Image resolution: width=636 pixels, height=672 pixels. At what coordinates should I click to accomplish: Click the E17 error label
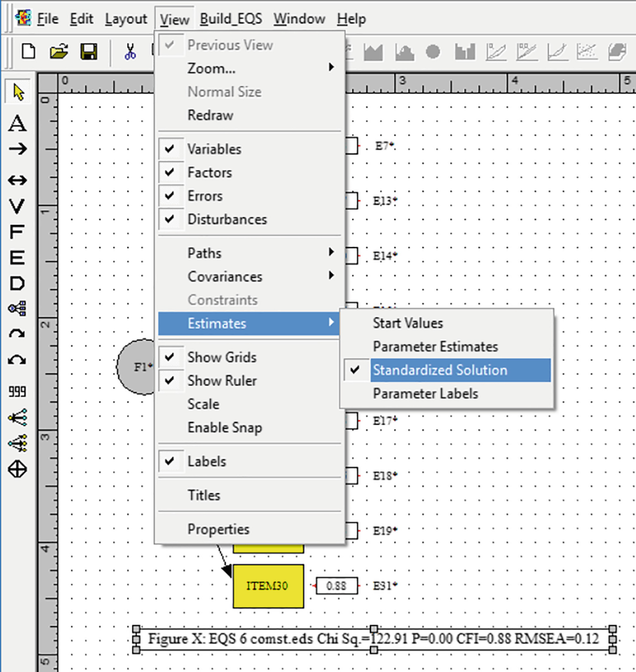point(385,420)
